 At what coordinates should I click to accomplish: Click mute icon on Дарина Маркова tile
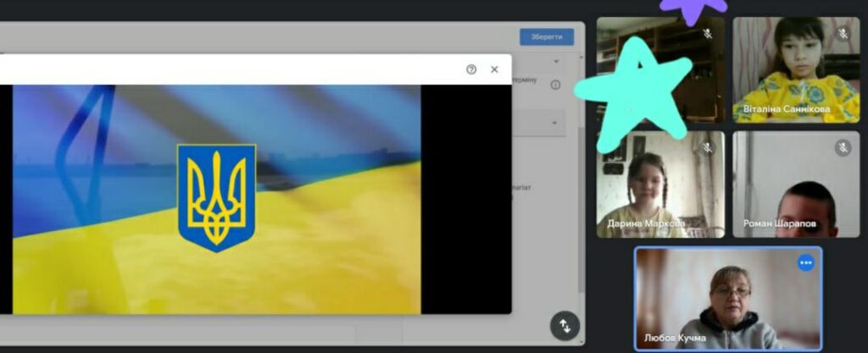tap(707, 148)
